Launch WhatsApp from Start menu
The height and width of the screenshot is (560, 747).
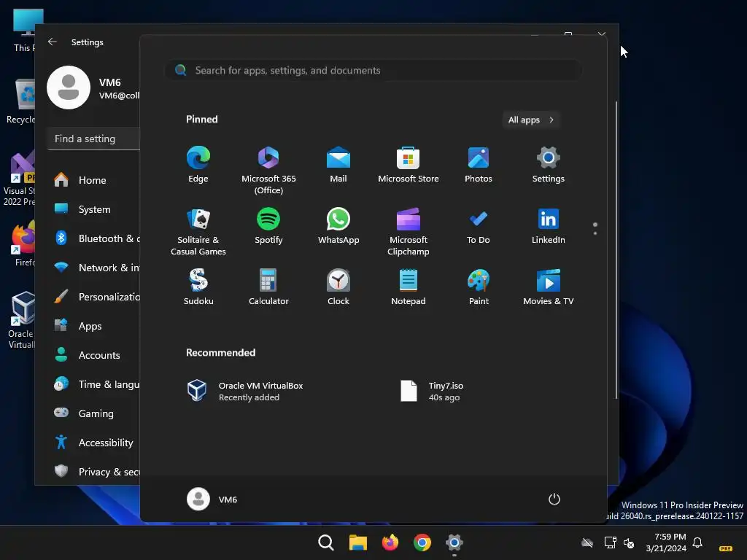338,226
